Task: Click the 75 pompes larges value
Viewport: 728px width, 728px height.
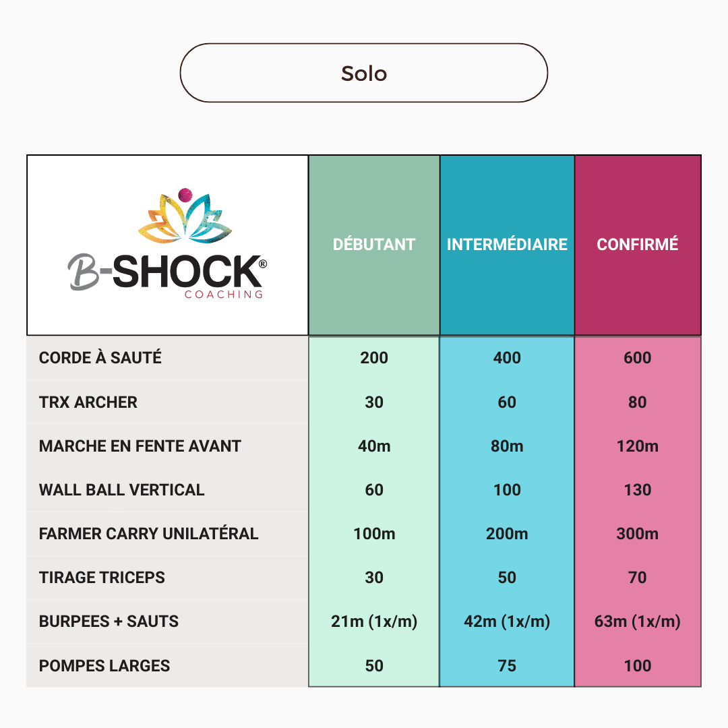Action: [x=507, y=666]
